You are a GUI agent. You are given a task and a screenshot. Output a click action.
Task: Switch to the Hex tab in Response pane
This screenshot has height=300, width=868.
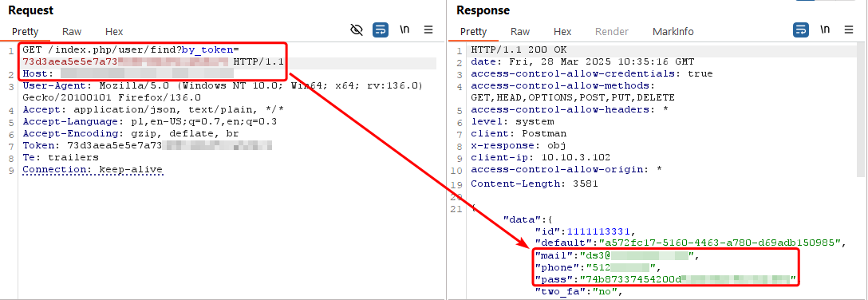point(562,32)
